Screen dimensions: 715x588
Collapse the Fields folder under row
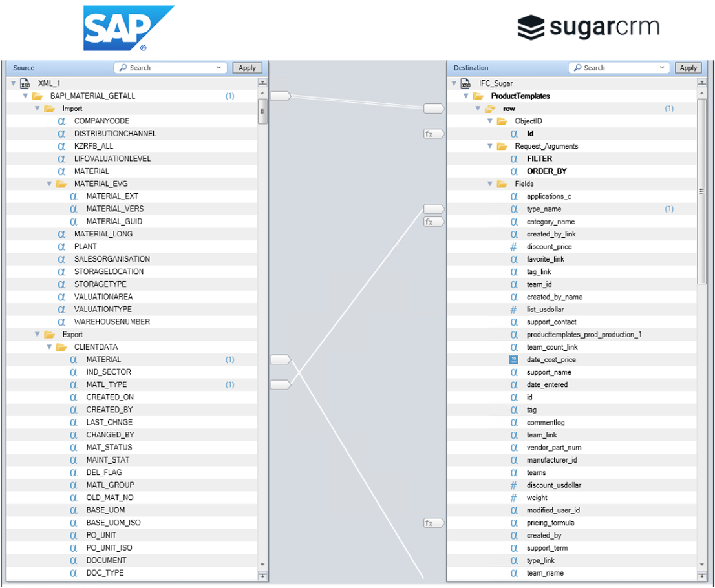coord(489,184)
